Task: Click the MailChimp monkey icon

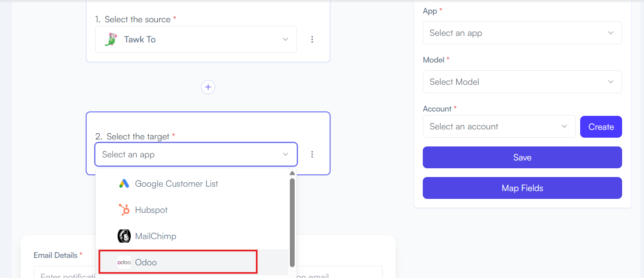Action: click(124, 236)
